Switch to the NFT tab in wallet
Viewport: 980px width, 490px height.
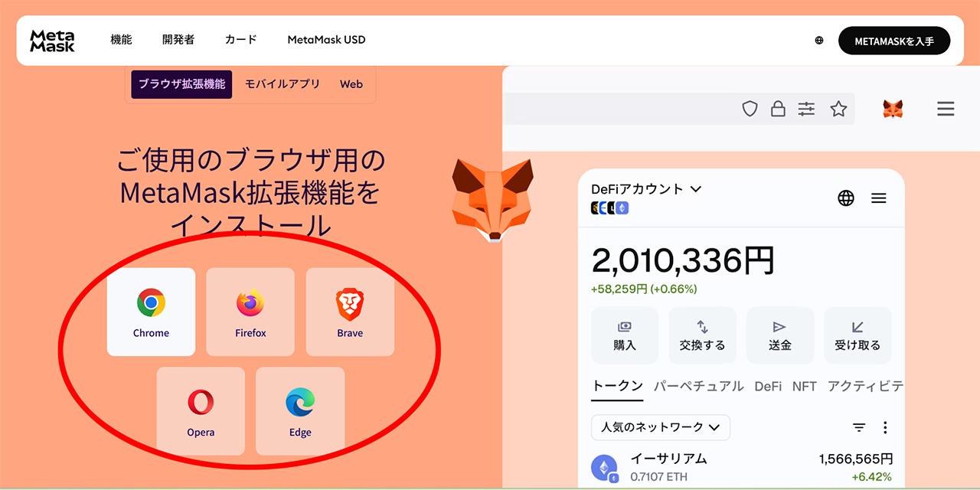805,386
